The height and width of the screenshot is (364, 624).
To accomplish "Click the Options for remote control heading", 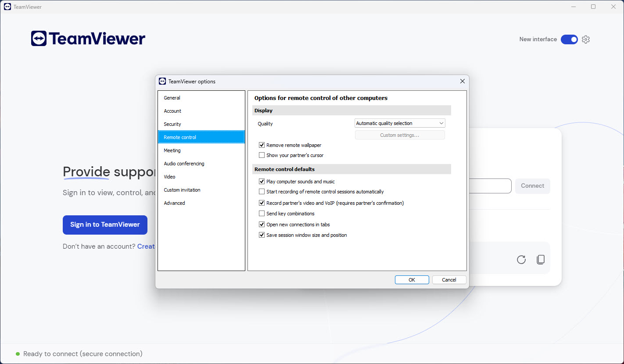I will coord(321,98).
